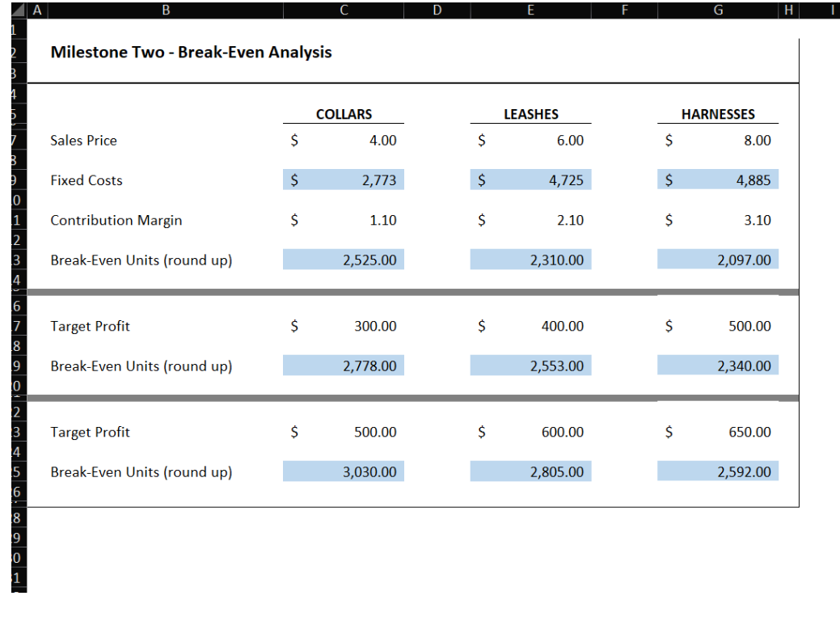This screenshot has height=617, width=840.
Task: Select the cell showing 2,592.00
Action: (x=717, y=471)
